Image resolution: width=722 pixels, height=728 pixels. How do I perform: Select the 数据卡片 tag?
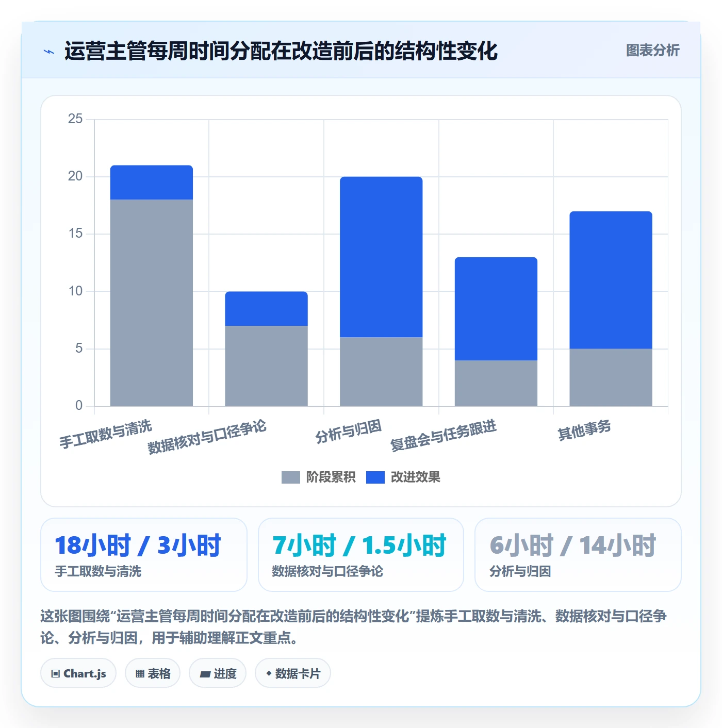293,673
